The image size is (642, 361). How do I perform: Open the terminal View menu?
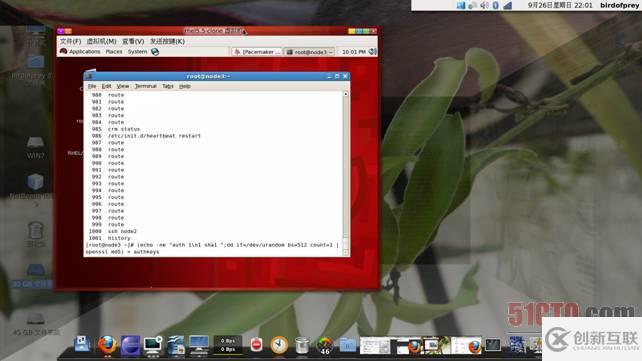[x=123, y=86]
